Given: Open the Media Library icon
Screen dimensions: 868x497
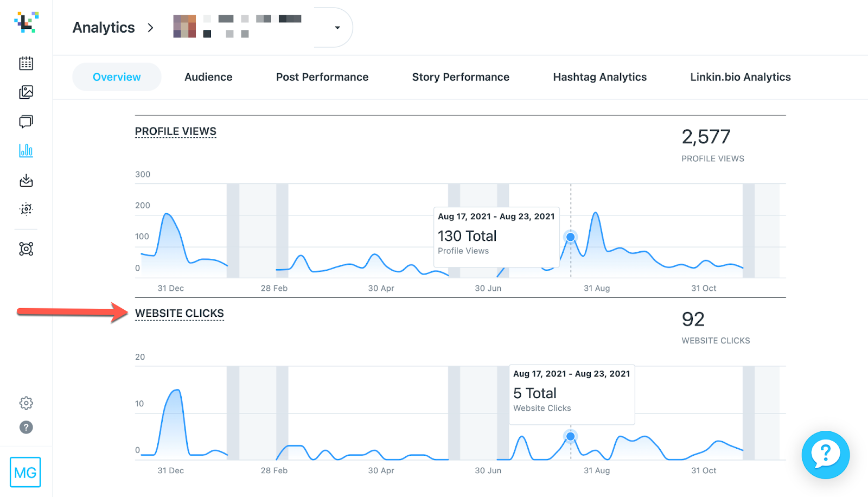Looking at the screenshot, I should (25, 92).
